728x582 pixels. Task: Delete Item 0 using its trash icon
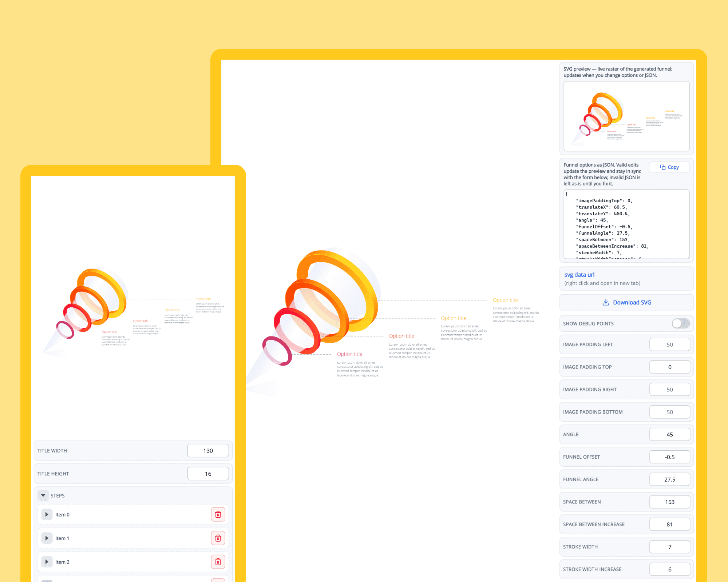[x=218, y=514]
